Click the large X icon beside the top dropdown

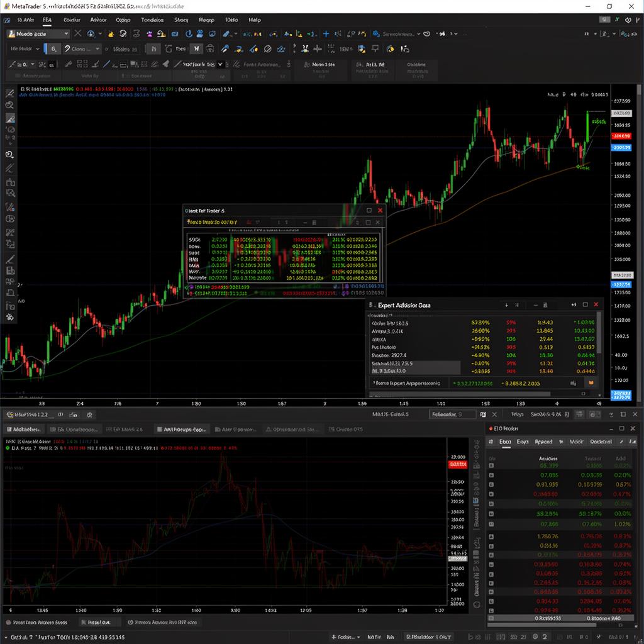tap(77, 34)
